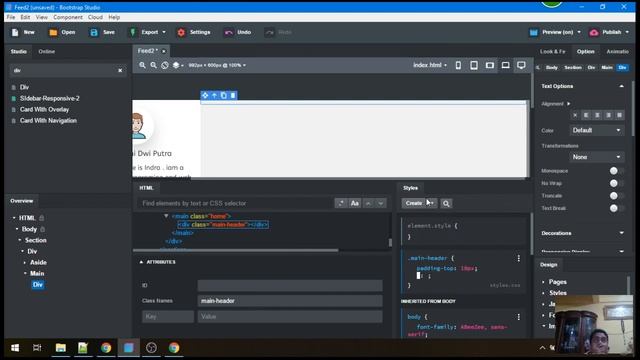The image size is (640, 360).
Task: Duplicate the selected div element
Action: 224,96
